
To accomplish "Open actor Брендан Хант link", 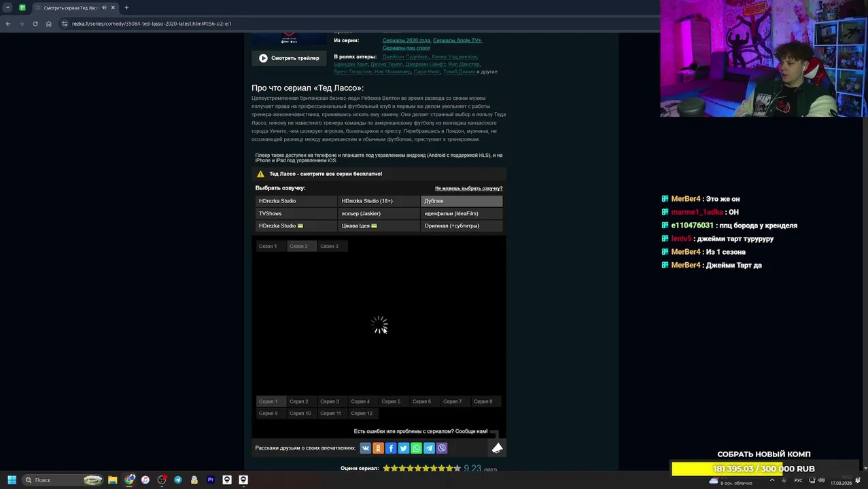I will (x=351, y=65).
